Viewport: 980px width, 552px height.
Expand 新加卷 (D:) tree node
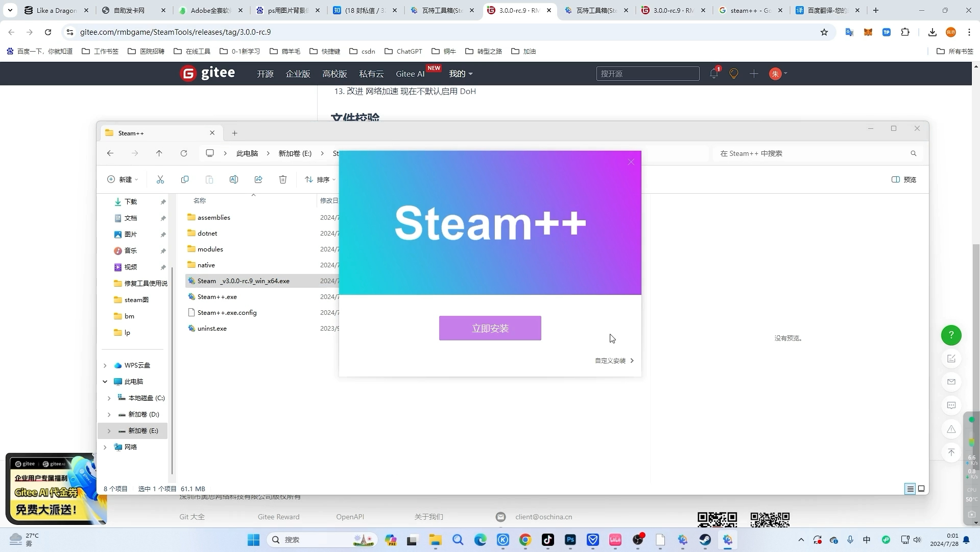109,415
